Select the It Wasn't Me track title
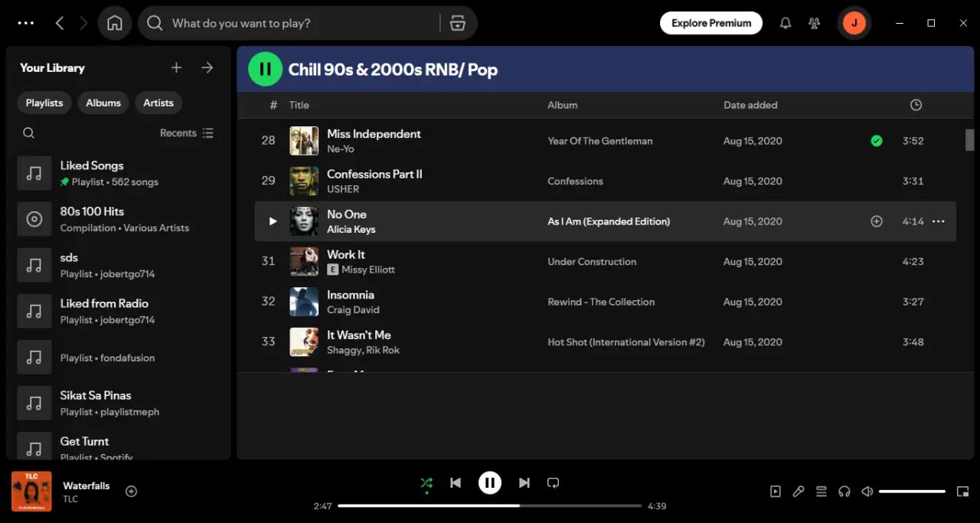 [x=359, y=335]
